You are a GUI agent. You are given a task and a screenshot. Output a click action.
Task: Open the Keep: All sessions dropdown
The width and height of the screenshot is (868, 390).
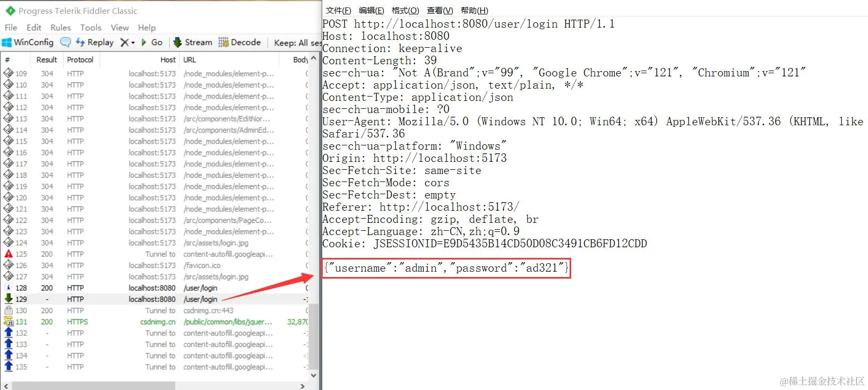coord(297,43)
